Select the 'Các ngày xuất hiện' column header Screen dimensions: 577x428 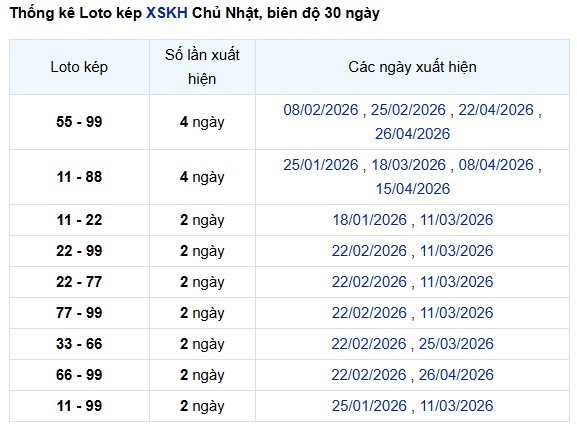tap(412, 67)
